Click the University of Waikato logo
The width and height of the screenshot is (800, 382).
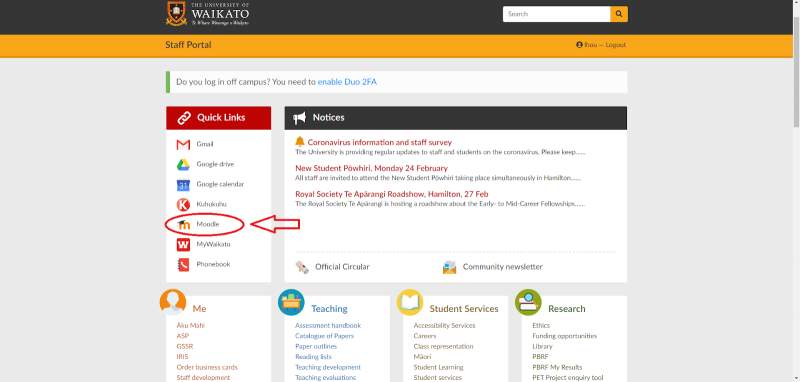point(208,14)
